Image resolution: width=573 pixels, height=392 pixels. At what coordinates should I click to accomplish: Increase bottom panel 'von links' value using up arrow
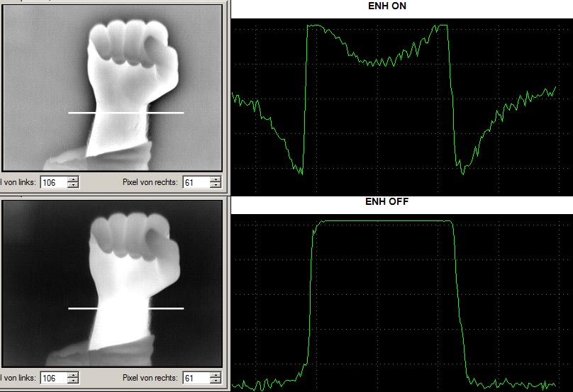[x=73, y=375]
